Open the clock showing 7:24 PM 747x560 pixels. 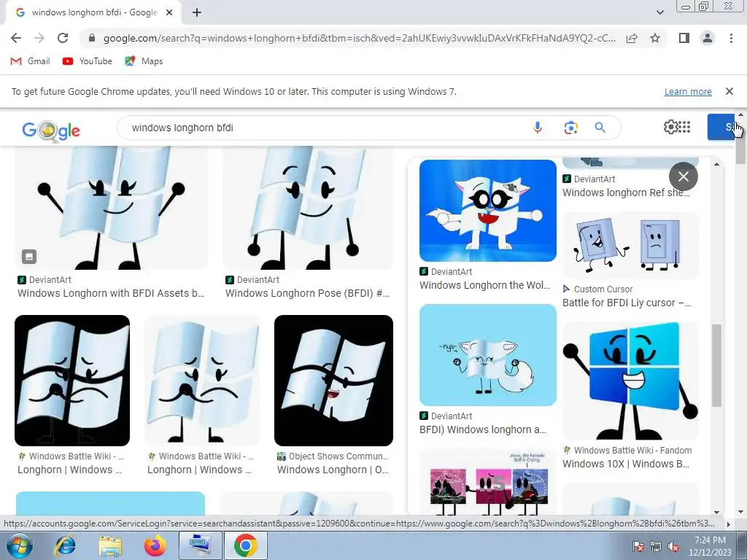[709, 546]
